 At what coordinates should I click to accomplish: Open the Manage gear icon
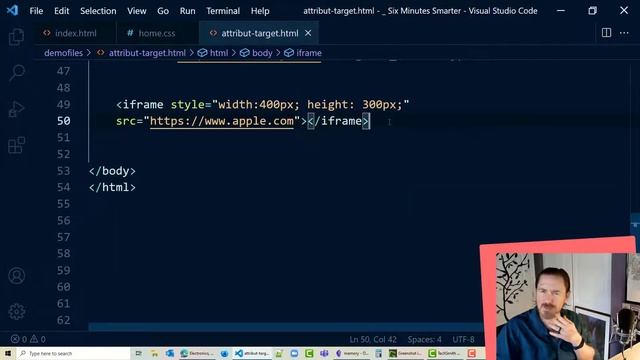(x=16, y=311)
